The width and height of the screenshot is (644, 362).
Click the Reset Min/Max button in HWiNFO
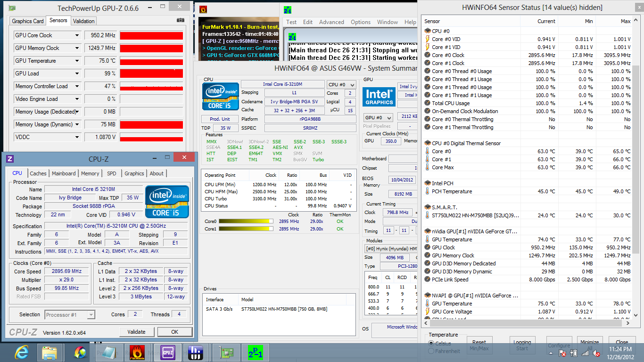tap(479, 345)
